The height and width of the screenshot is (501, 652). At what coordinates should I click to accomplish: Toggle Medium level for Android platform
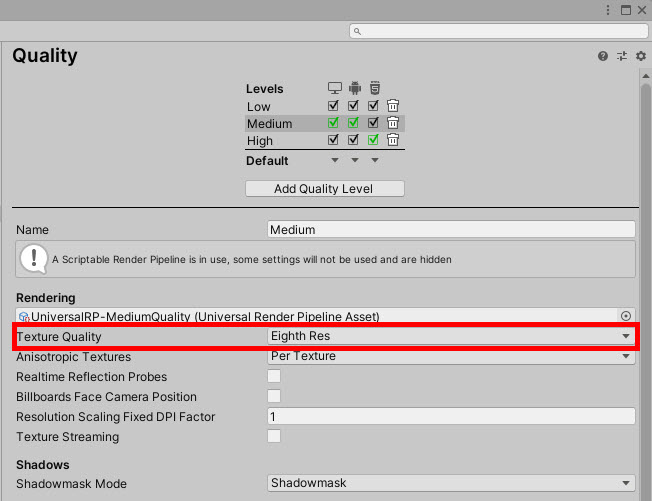coord(353,123)
